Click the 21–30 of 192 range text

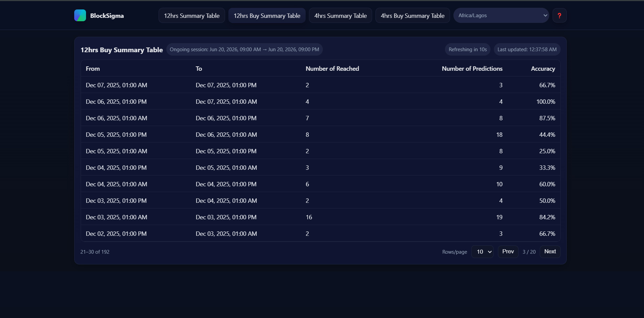[x=95, y=252]
